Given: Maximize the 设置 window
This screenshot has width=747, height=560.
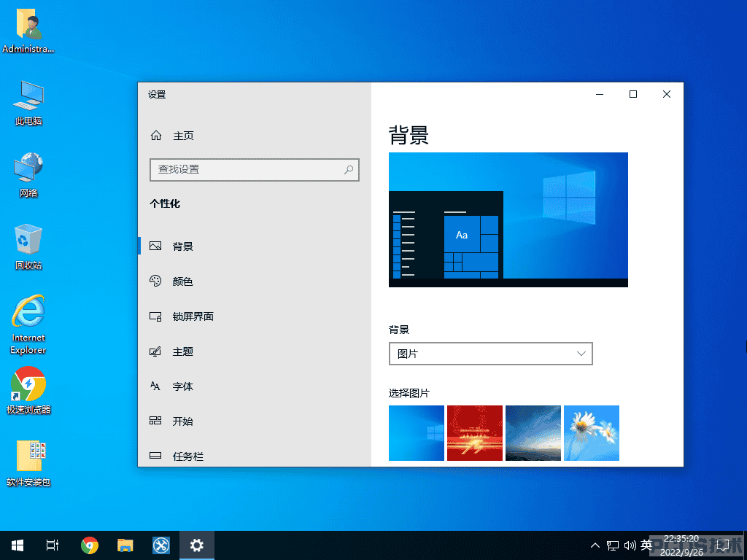Looking at the screenshot, I should point(633,94).
